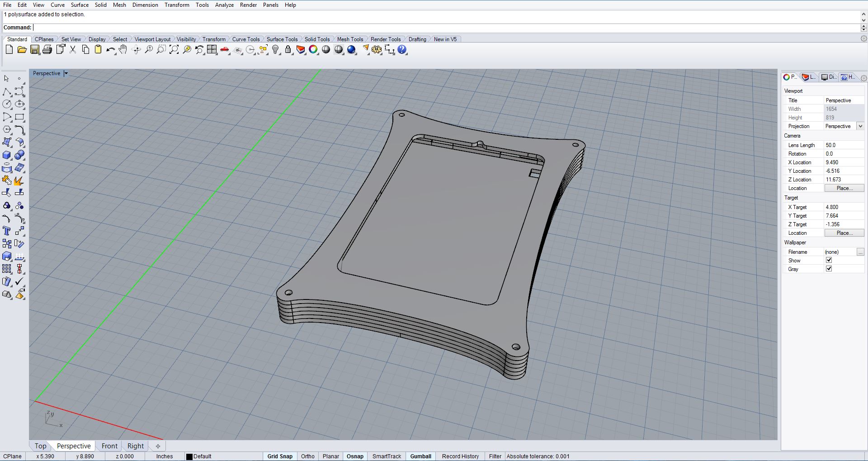Toggle Planar mode

coord(330,456)
